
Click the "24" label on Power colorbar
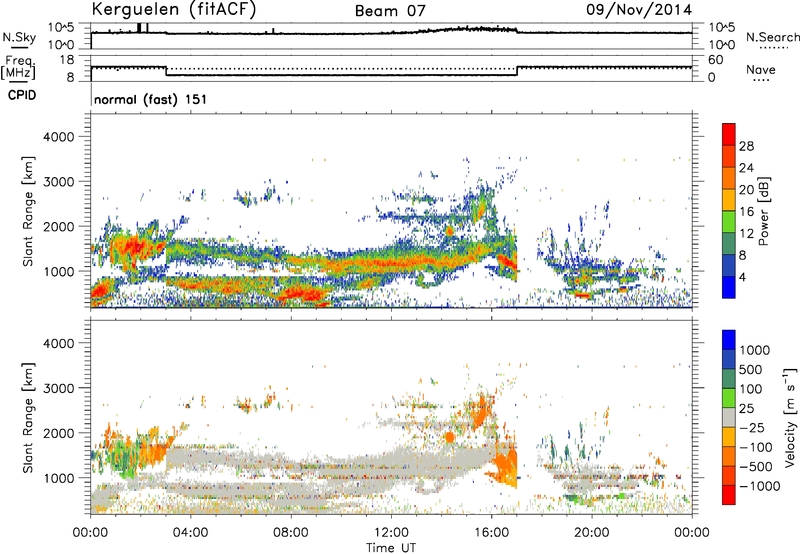coord(746,168)
